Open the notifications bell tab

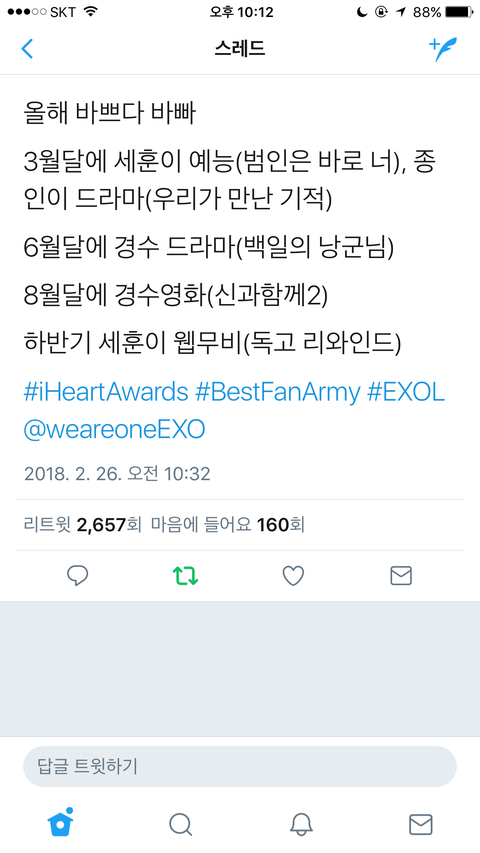click(301, 824)
